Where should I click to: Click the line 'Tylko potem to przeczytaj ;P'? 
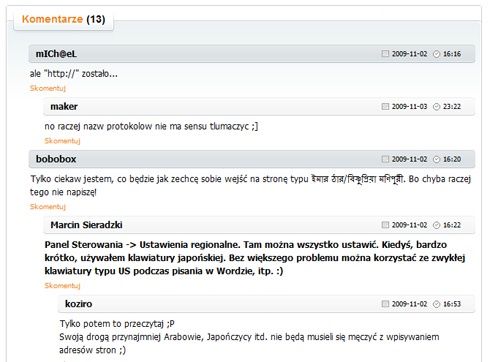(x=117, y=324)
